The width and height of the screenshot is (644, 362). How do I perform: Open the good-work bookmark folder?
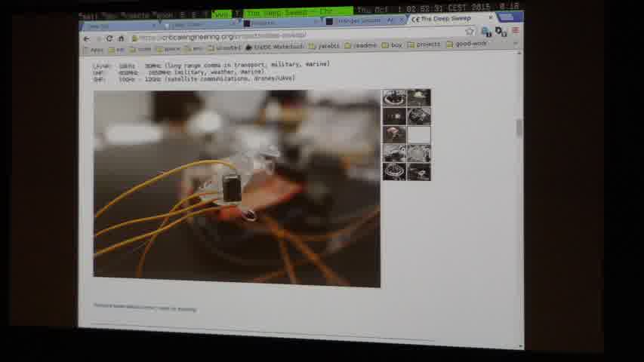coord(467,44)
